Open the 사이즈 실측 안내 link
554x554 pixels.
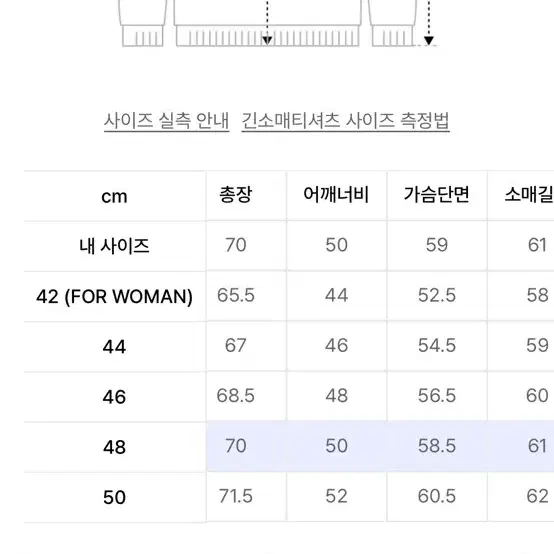point(166,121)
